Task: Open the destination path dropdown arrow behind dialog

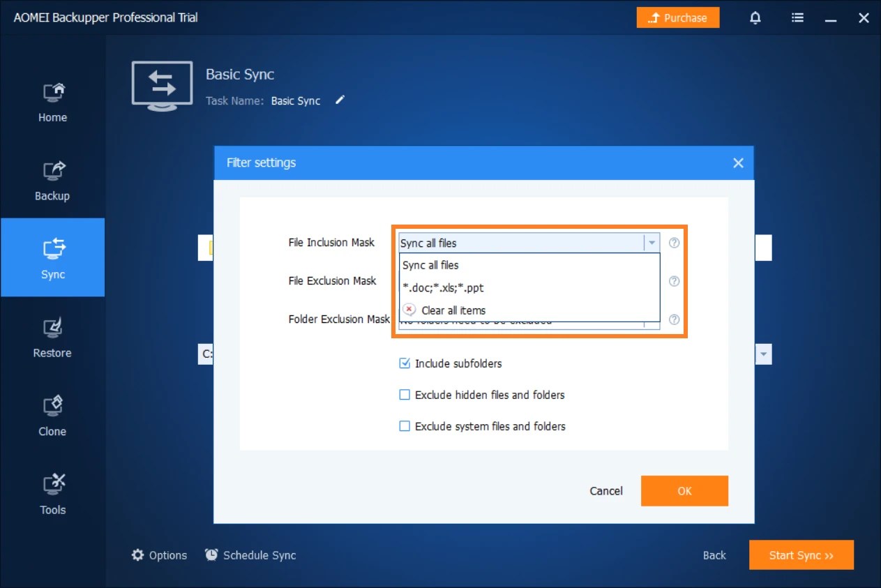Action: [765, 354]
